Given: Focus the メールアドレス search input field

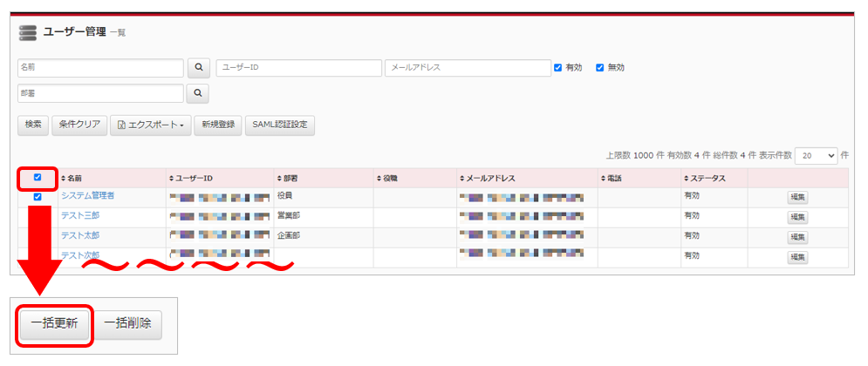Looking at the screenshot, I should point(468,68).
